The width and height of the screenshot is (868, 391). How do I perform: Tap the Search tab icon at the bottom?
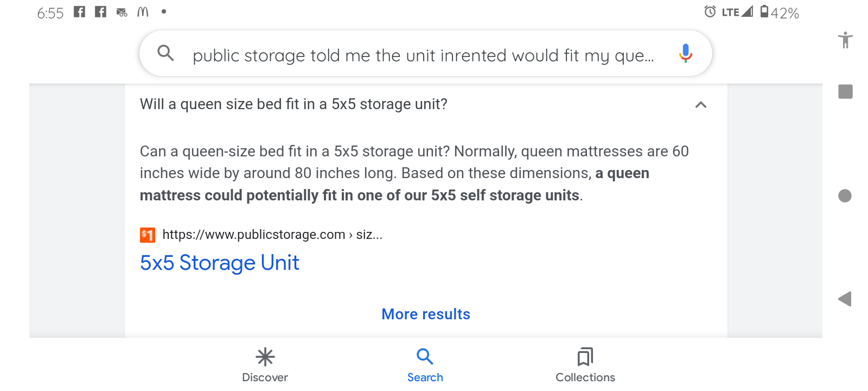click(425, 357)
